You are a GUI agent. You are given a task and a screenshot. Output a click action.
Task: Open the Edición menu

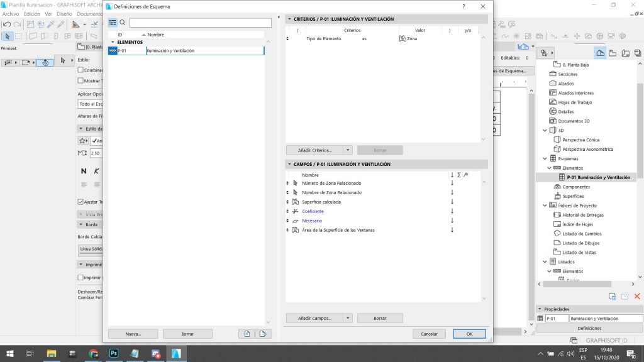(x=31, y=14)
